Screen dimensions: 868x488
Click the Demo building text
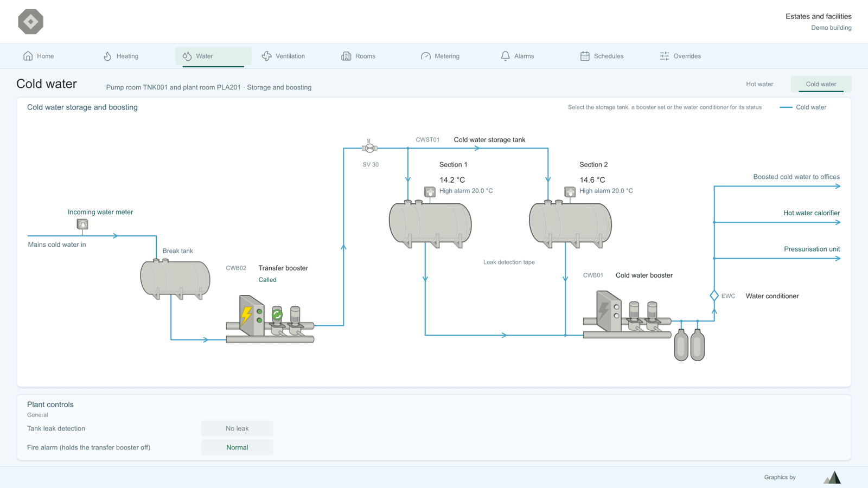pyautogui.click(x=831, y=28)
